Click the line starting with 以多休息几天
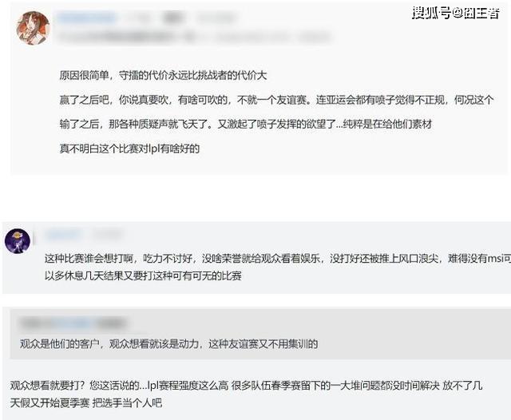The width and height of the screenshot is (511, 420). 143,276
